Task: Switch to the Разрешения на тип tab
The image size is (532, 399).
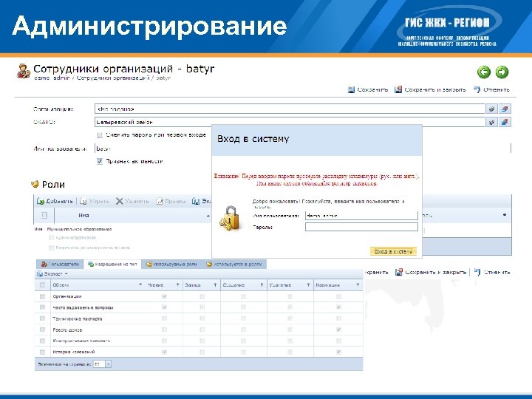Action: coord(112,265)
